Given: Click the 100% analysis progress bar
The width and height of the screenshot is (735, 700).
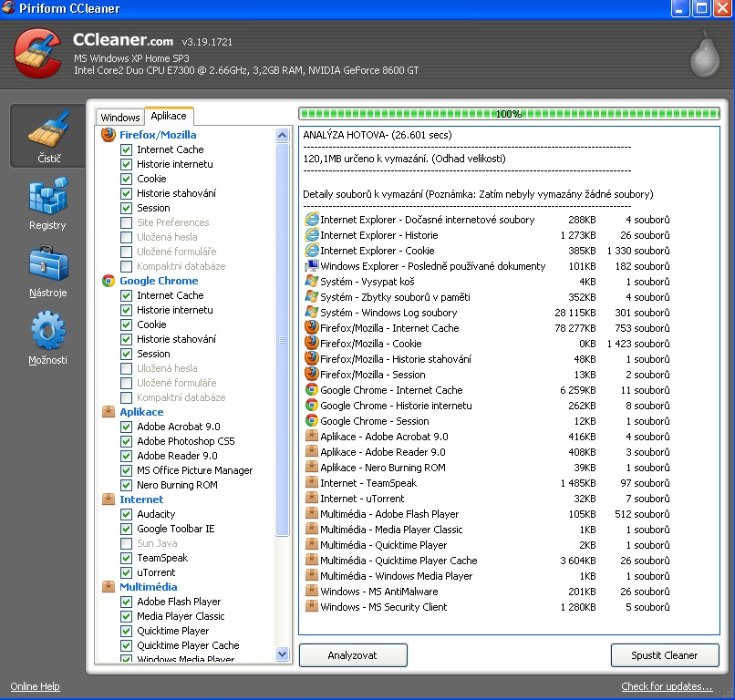Looking at the screenshot, I should point(509,113).
